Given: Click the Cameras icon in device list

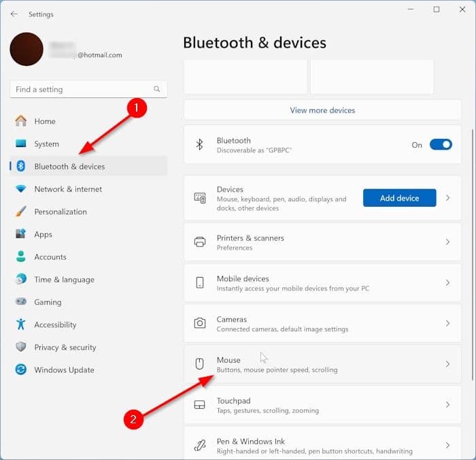Looking at the screenshot, I should coord(200,323).
